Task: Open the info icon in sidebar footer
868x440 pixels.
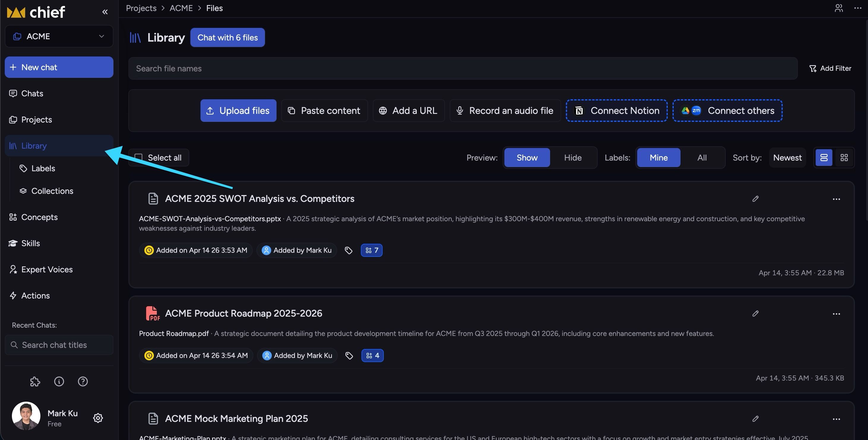Action: point(59,381)
